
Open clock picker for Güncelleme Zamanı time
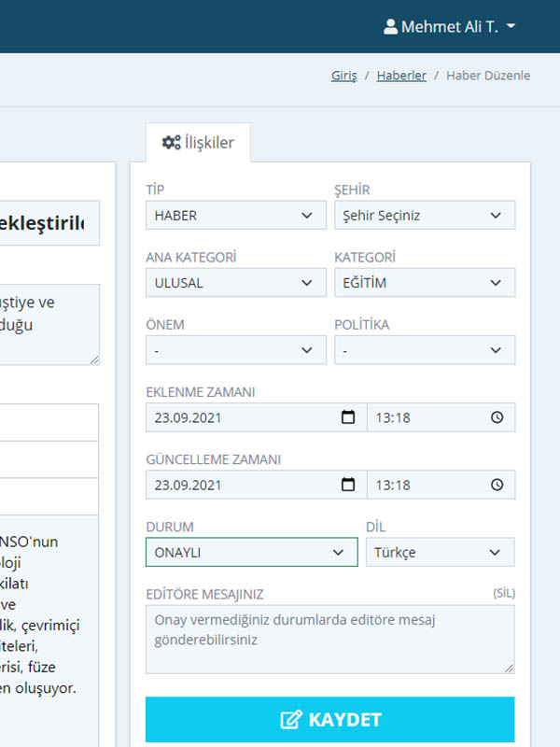497,485
